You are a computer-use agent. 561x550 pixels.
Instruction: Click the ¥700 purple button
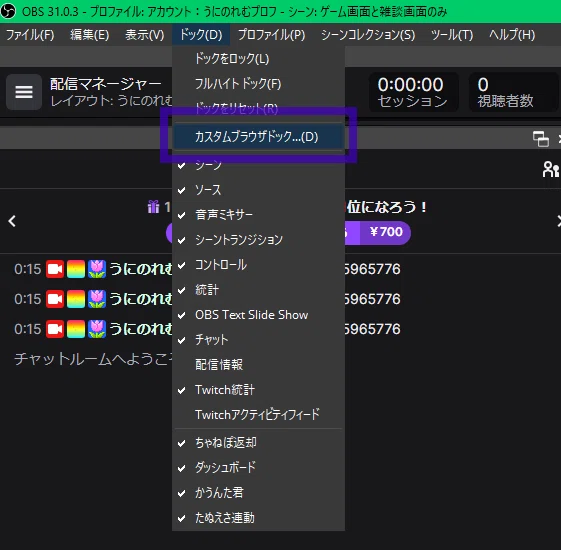tap(385, 232)
